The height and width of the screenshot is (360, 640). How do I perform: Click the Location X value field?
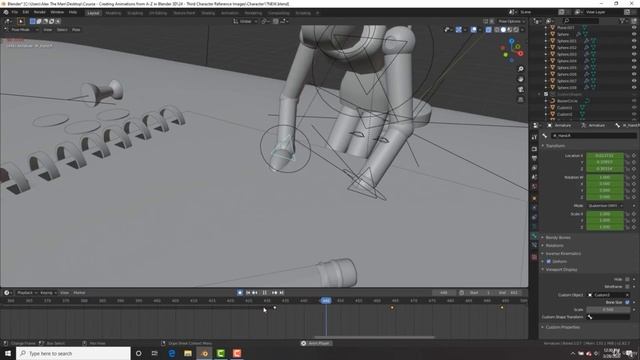605,156
